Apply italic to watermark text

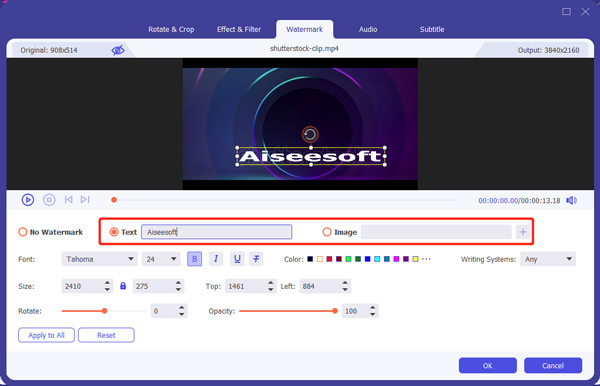click(216, 259)
